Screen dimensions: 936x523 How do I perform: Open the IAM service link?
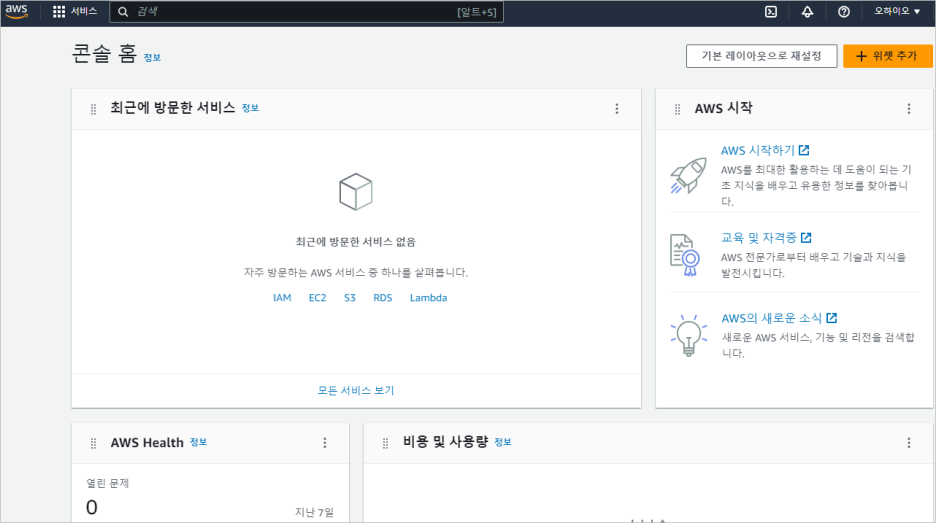click(x=282, y=297)
